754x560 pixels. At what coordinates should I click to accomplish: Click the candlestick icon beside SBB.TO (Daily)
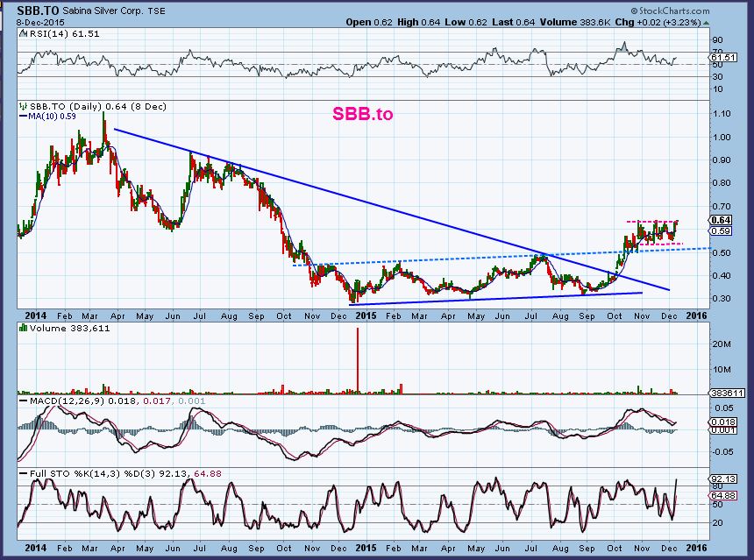click(23, 107)
